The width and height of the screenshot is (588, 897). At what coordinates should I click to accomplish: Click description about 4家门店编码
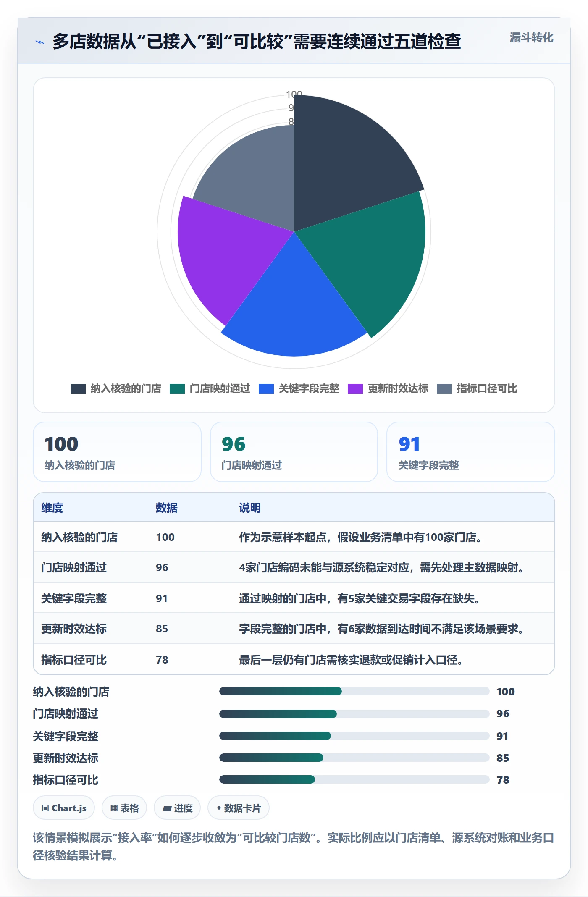[x=381, y=567]
